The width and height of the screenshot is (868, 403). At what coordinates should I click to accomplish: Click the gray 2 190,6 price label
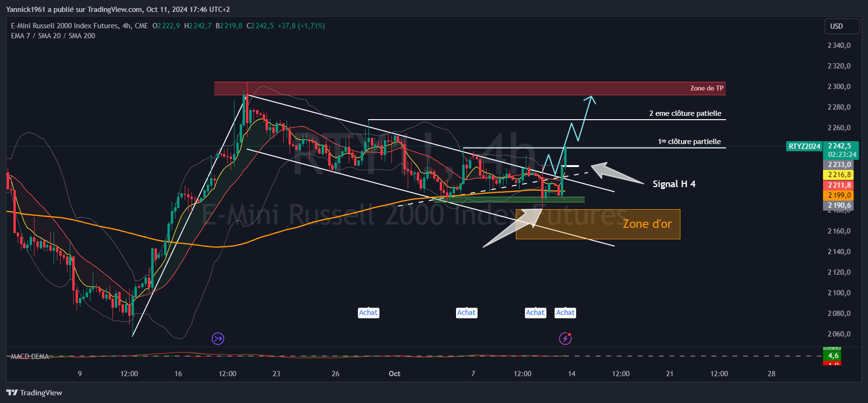click(x=839, y=205)
